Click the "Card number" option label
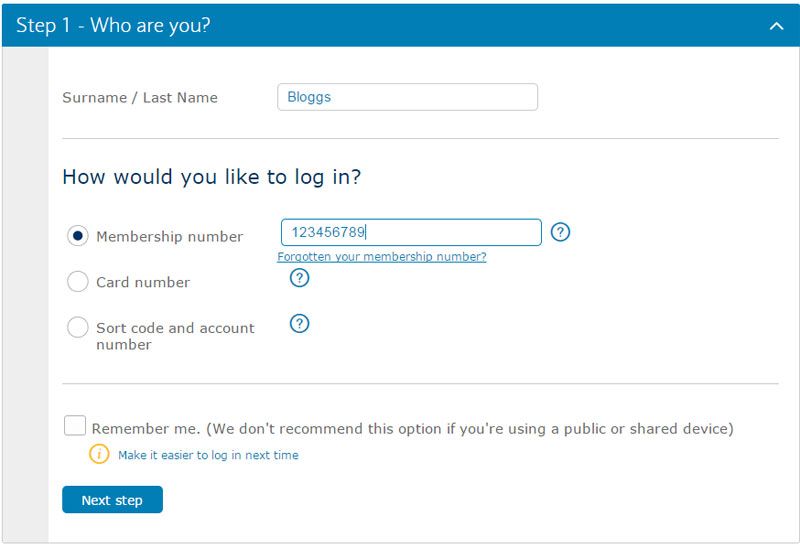 click(x=143, y=283)
